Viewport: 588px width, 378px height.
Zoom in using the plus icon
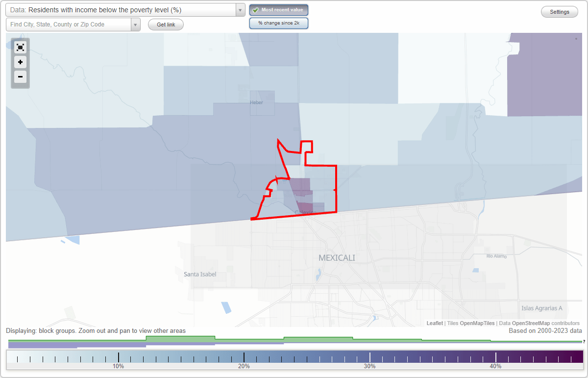coord(20,62)
